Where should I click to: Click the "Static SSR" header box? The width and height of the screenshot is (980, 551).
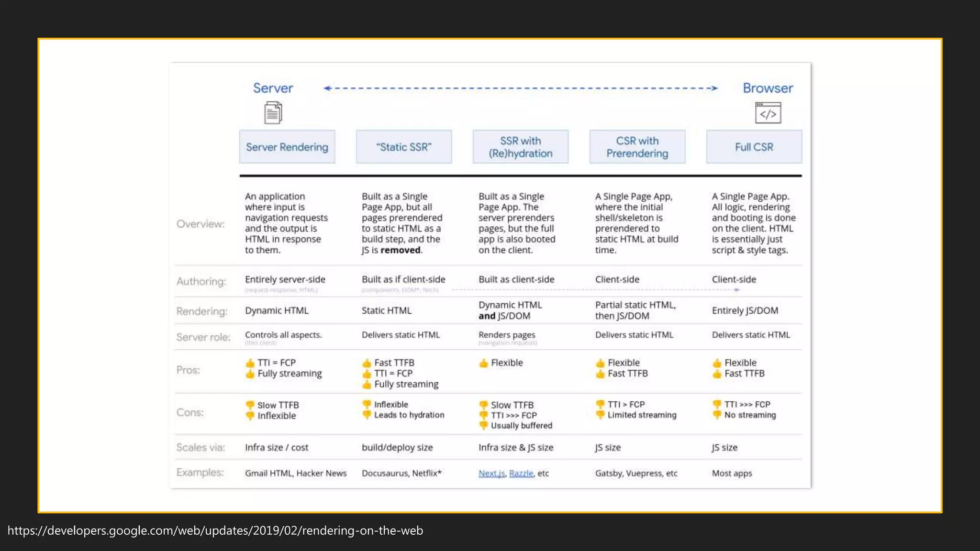[x=404, y=147]
